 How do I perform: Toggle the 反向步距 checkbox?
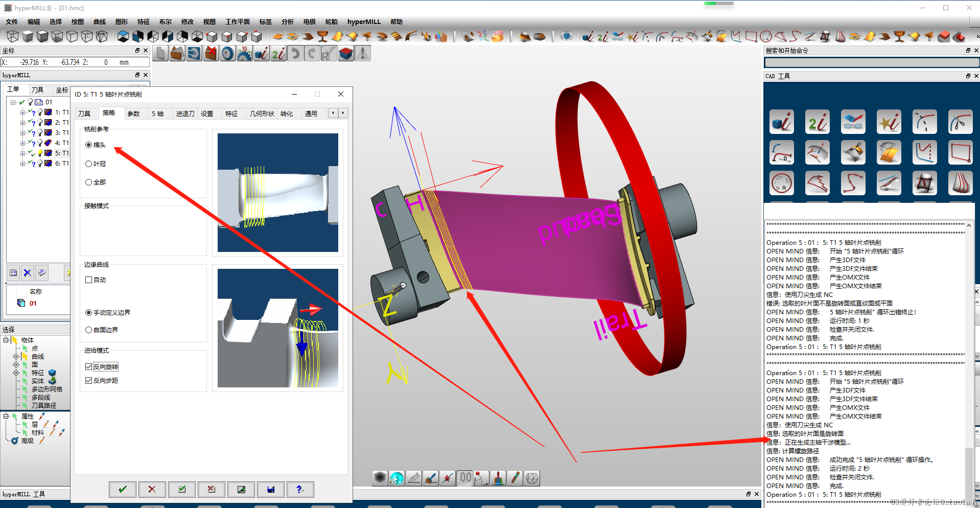89,381
